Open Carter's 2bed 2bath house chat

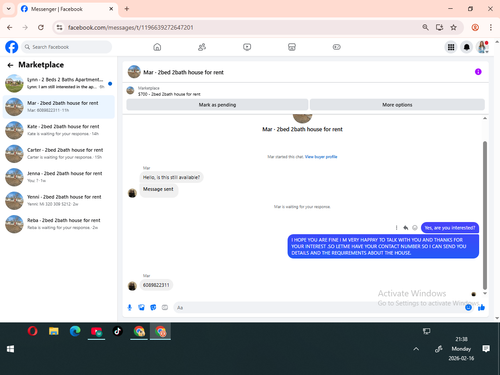59,153
